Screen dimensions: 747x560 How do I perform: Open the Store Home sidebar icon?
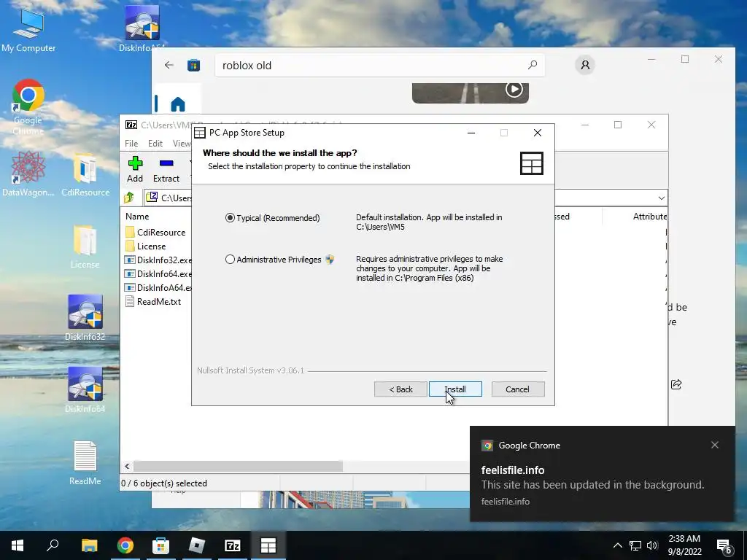pos(178,104)
